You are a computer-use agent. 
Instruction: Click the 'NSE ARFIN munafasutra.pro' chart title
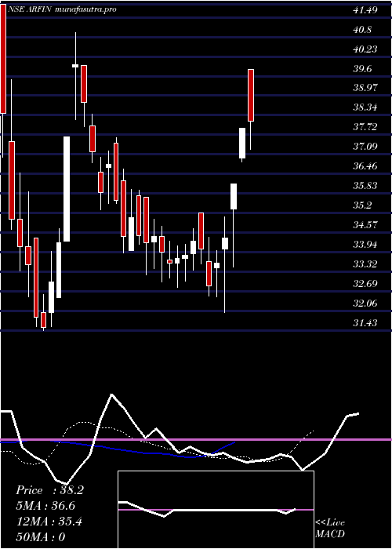point(62,9)
